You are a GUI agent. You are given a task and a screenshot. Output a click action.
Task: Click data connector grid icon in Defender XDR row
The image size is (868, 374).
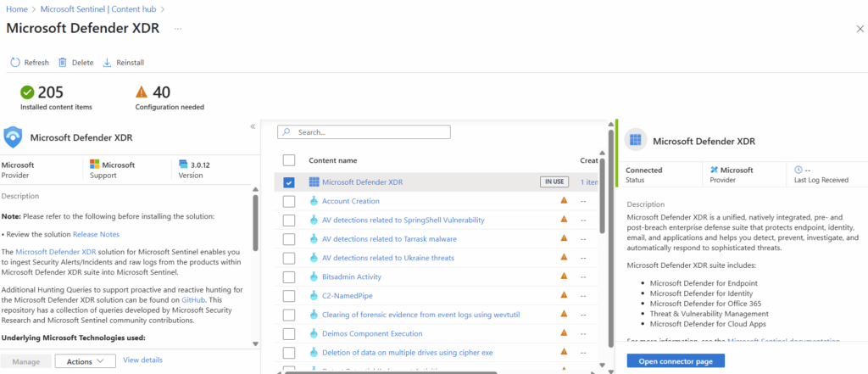(314, 182)
